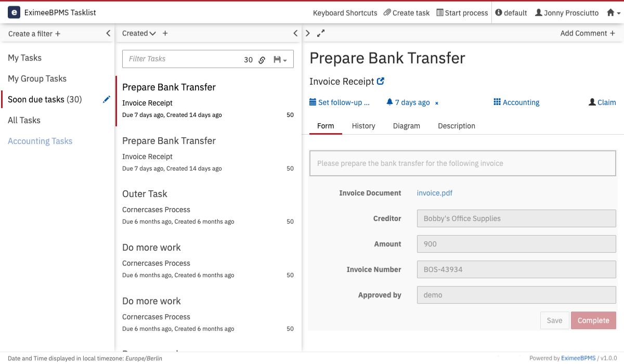Screen dimensions: 624x364
Task: Click the Invoice Number field
Action: 516,269
